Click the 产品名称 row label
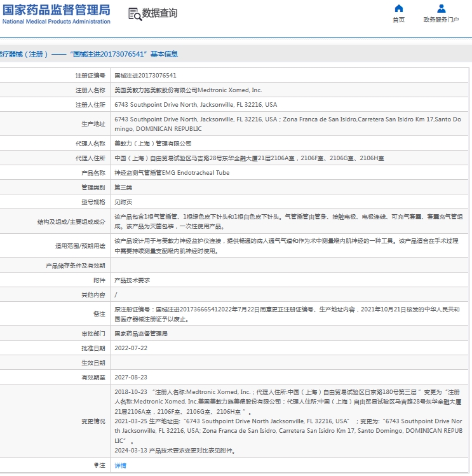Image resolution: width=472 pixels, height=476 pixels. click(x=93, y=173)
